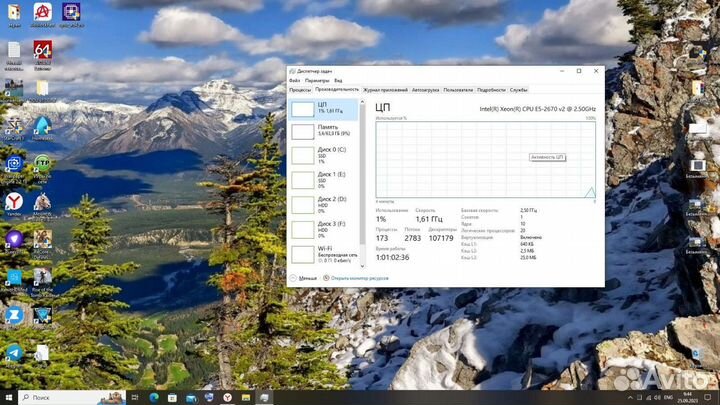Select the Память performance item
The image size is (720, 405).
(325, 131)
